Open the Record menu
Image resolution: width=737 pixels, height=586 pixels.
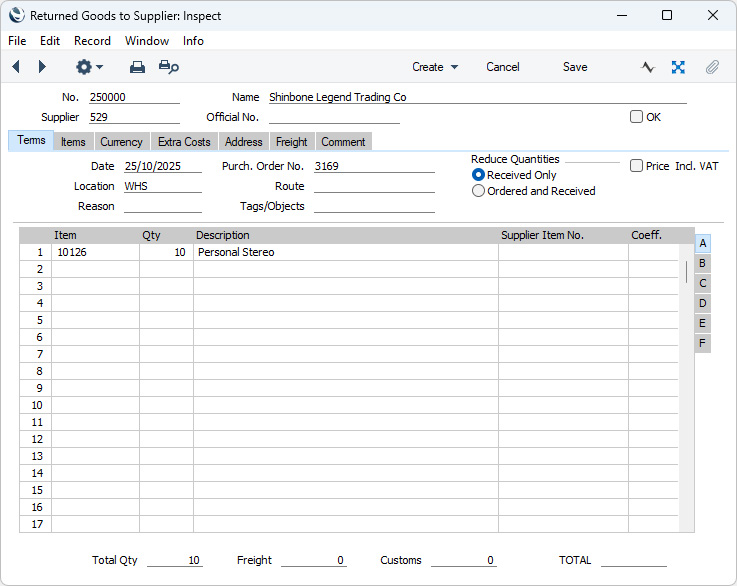click(92, 41)
